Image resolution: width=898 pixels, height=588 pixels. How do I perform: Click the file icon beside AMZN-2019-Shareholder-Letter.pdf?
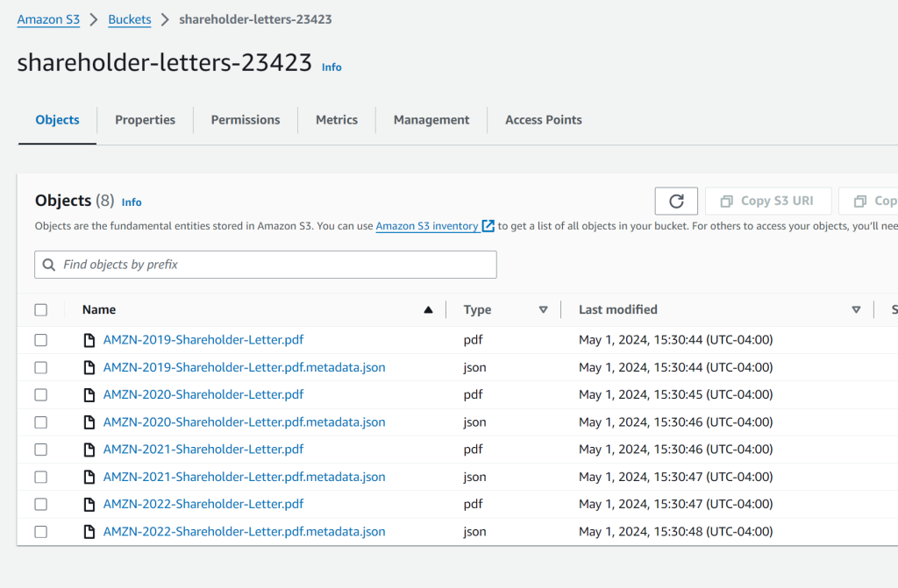click(x=89, y=339)
